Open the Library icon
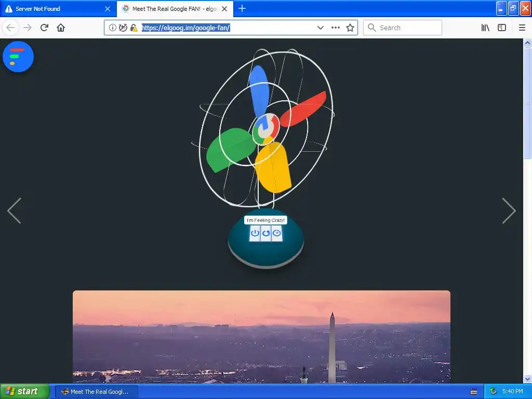 coord(485,28)
